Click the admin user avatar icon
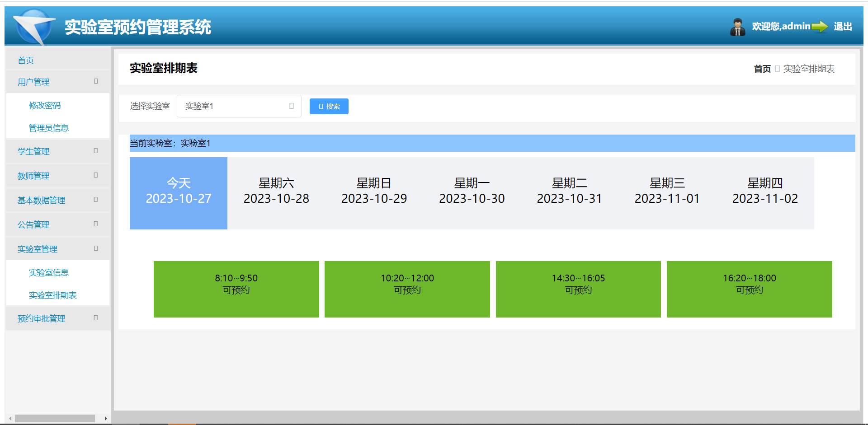The height and width of the screenshot is (425, 868). click(738, 27)
